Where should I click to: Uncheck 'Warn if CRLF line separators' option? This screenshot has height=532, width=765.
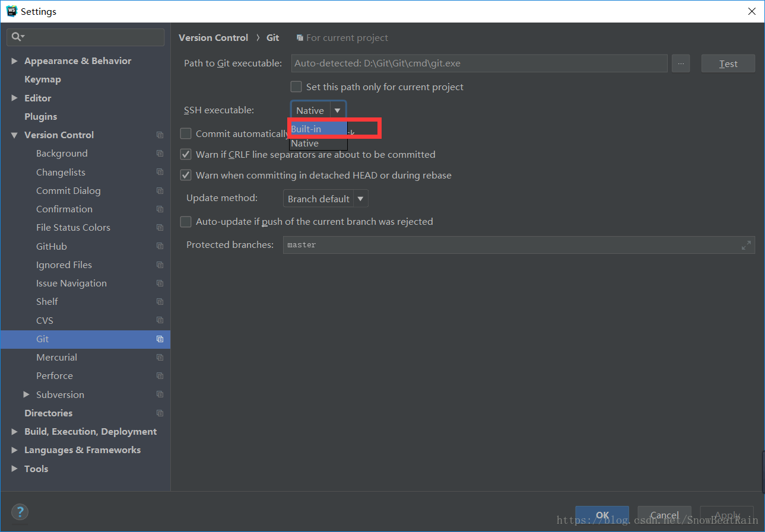tap(186, 154)
